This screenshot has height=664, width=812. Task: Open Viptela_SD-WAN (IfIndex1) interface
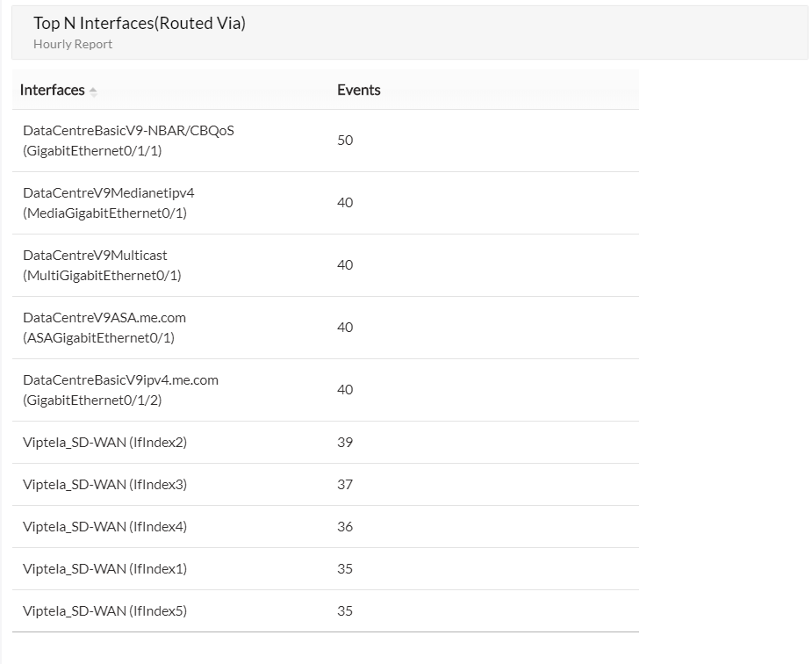(105, 568)
